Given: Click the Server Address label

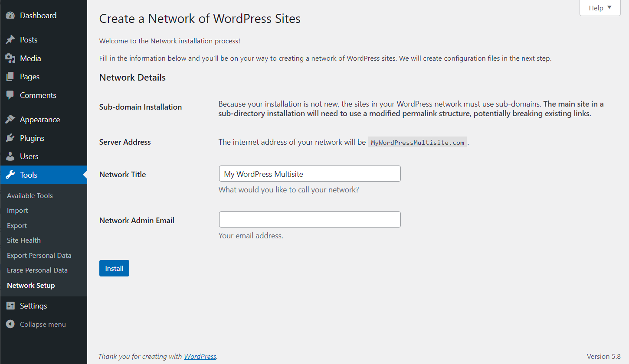Looking at the screenshot, I should [125, 142].
